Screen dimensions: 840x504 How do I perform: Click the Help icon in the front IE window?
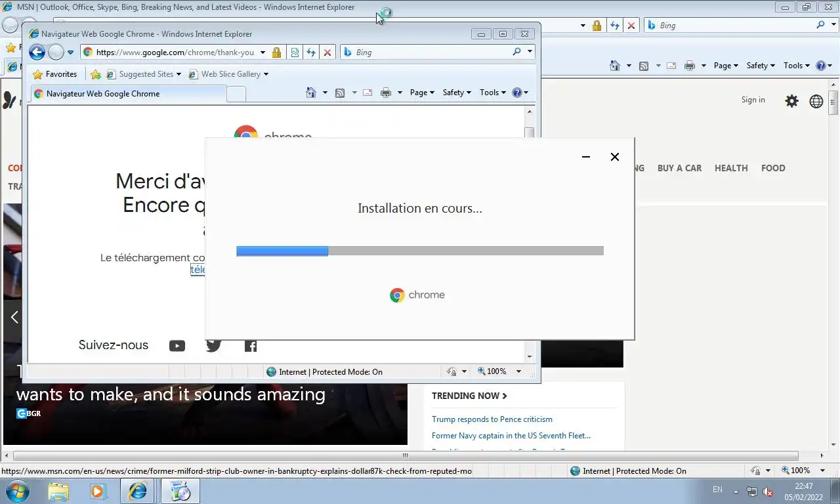pyautogui.click(x=517, y=93)
